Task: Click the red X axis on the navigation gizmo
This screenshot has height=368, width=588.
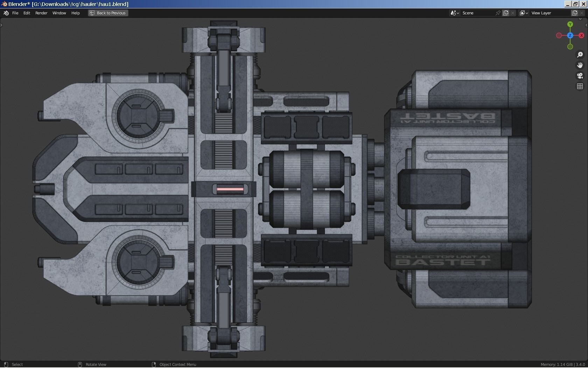Action: [581, 35]
